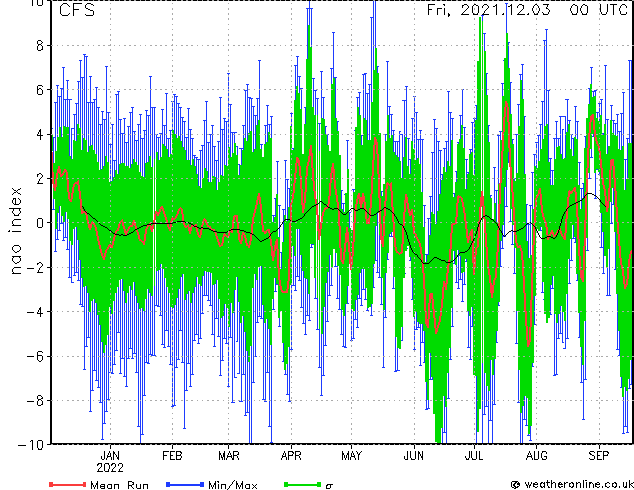634x490 pixels.
Task: Click the green sigma legend line
Action: (x=303, y=484)
